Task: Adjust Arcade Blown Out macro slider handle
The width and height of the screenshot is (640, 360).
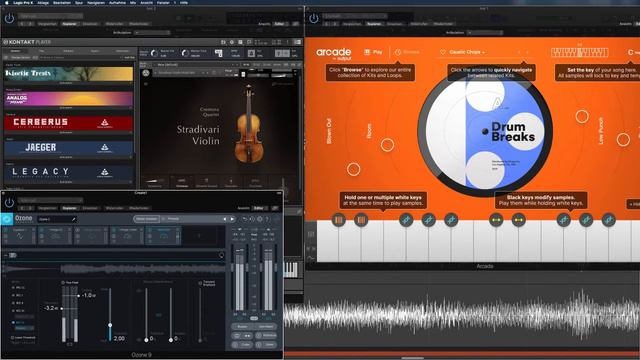Action: click(353, 169)
